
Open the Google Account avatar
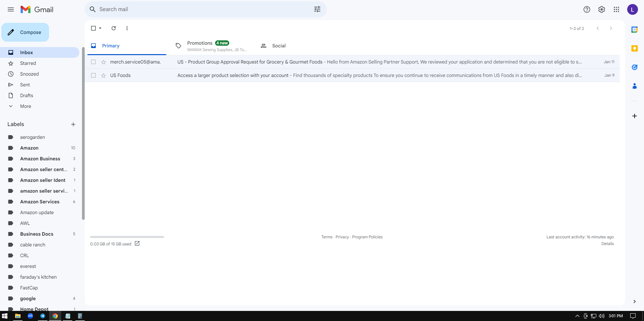click(633, 9)
